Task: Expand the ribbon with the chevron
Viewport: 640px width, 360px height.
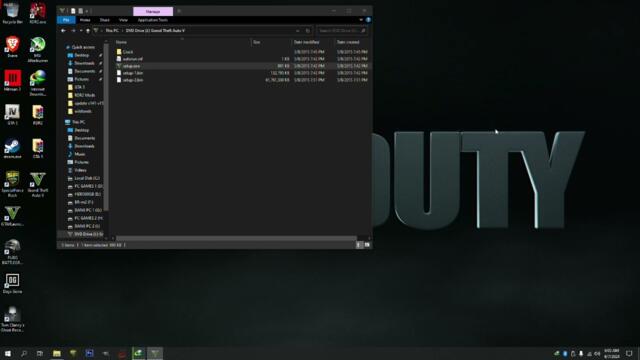Action: coord(361,20)
